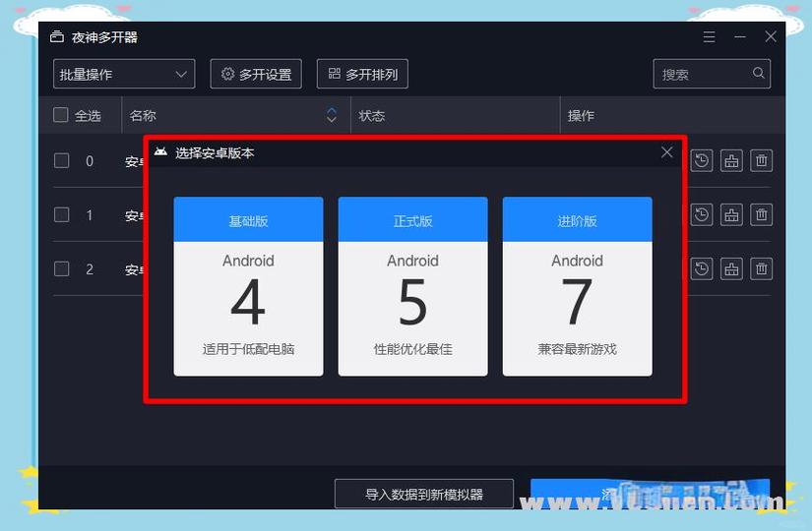Check the box for emulator 0
The image size is (812, 531).
click(62, 160)
